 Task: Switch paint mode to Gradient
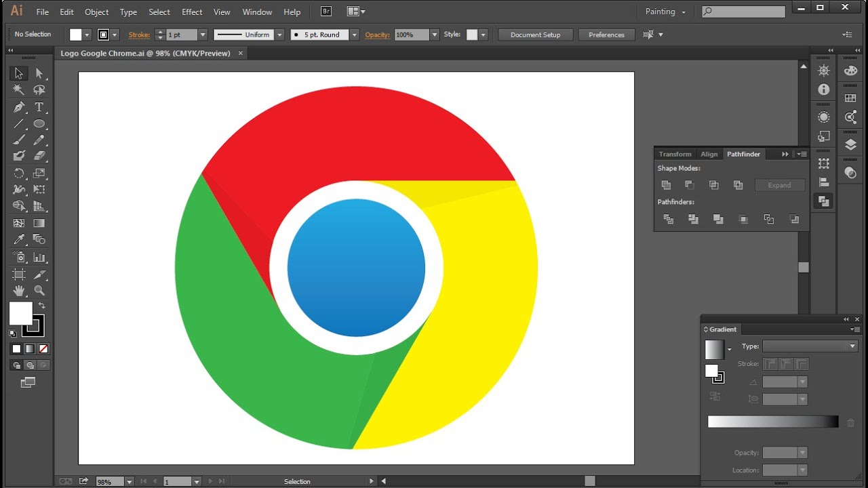click(30, 349)
